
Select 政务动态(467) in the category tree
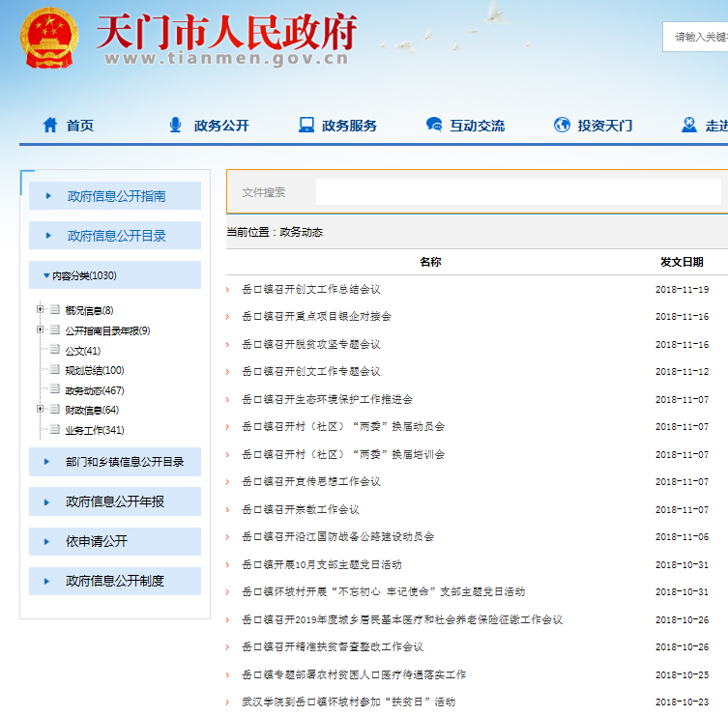point(94,390)
